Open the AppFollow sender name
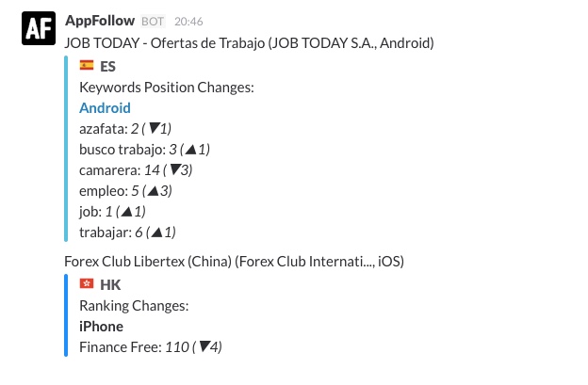This screenshot has width=588, height=385. click(x=101, y=20)
